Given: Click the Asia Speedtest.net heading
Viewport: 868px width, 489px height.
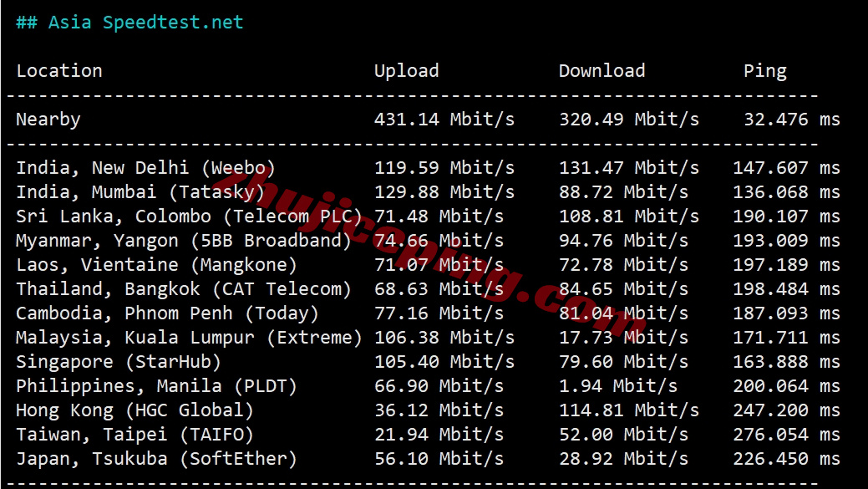Looking at the screenshot, I should [x=129, y=23].
